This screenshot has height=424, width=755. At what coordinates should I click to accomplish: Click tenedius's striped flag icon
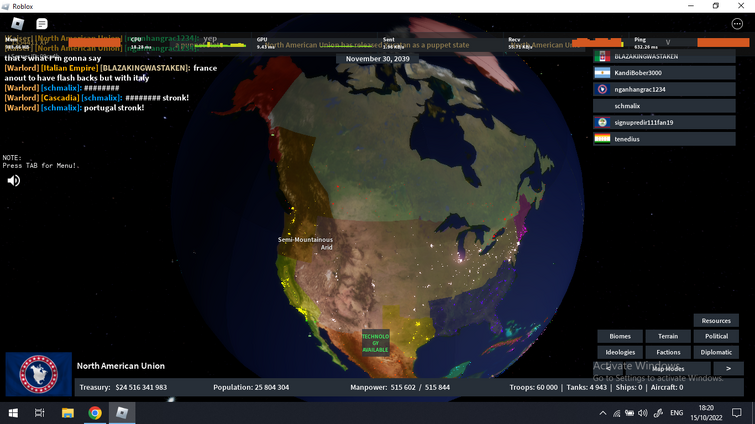tap(602, 139)
